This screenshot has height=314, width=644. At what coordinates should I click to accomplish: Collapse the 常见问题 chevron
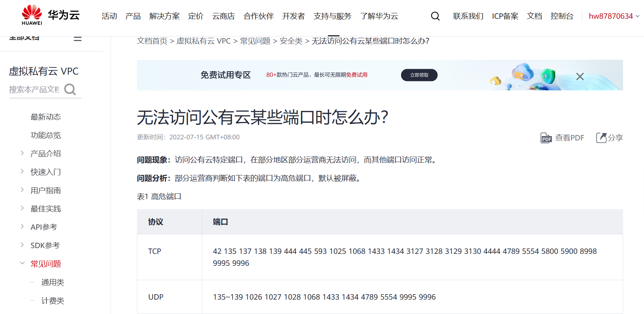point(22,263)
